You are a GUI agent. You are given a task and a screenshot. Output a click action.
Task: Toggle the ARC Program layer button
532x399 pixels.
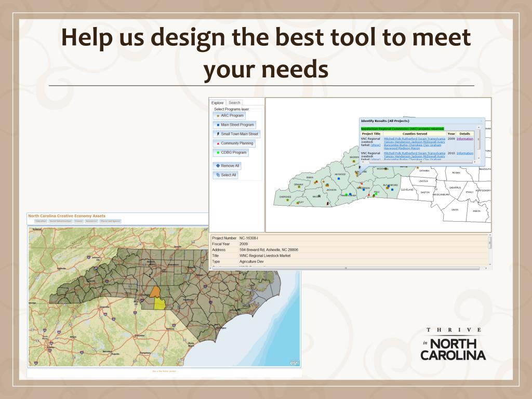click(229, 116)
